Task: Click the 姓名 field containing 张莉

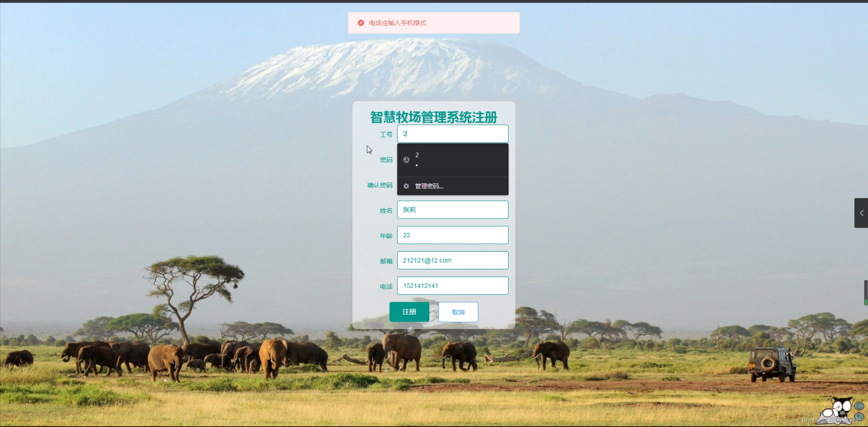Action: [x=452, y=210]
